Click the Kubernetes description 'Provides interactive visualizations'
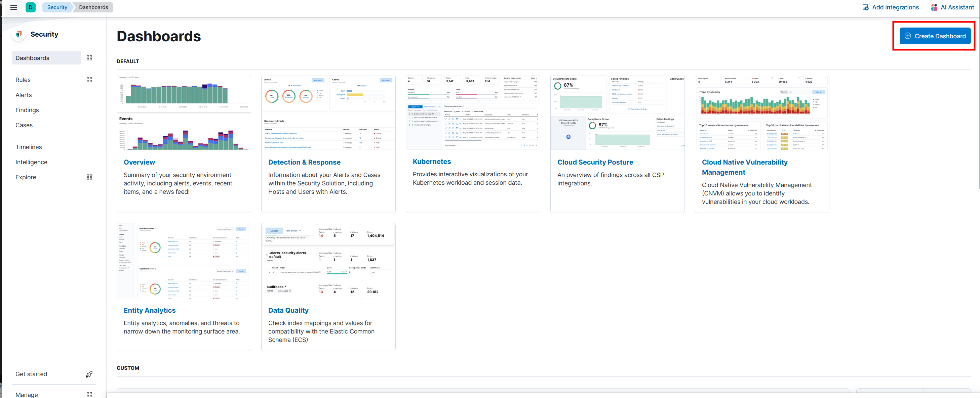980x398 pixels. pyautogui.click(x=470, y=178)
